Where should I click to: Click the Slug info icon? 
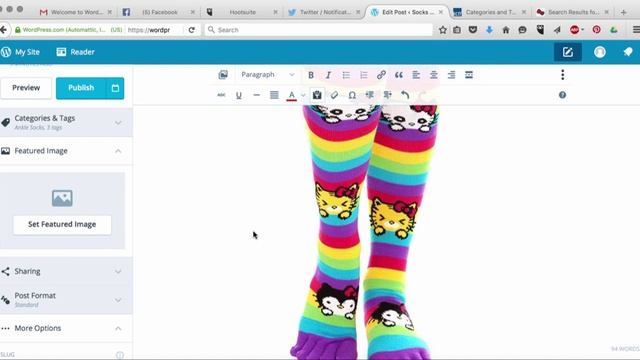(120, 355)
